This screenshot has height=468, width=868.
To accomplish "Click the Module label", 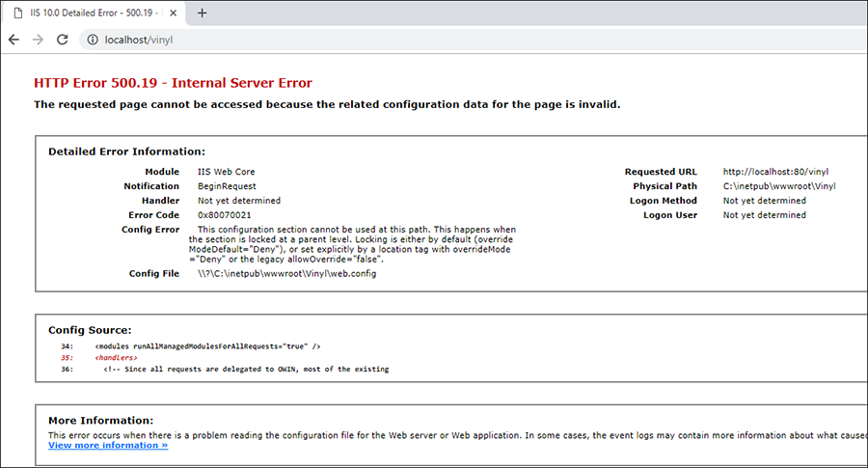I will click(x=162, y=172).
